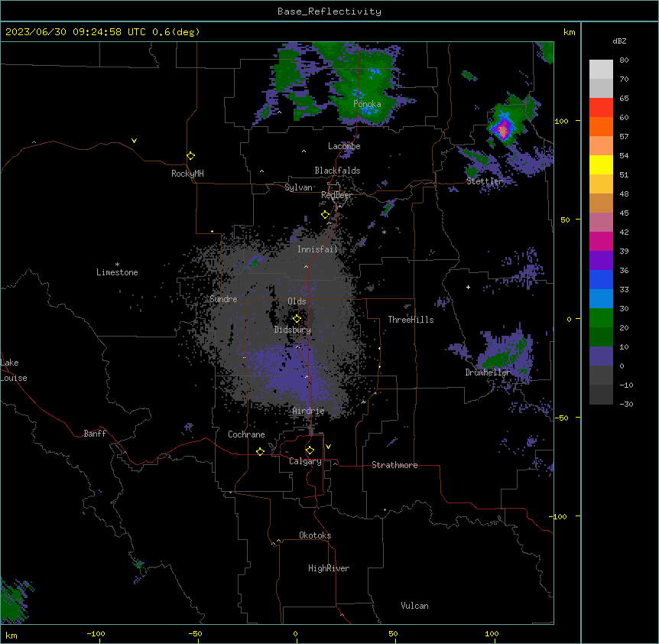Click the Strathmore label
659x644 pixels.
coord(394,465)
